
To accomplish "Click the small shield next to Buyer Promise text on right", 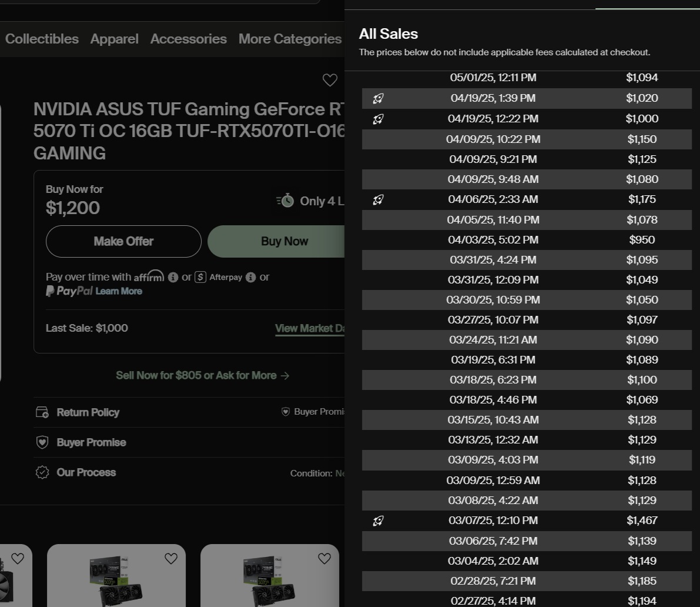I will click(x=286, y=412).
